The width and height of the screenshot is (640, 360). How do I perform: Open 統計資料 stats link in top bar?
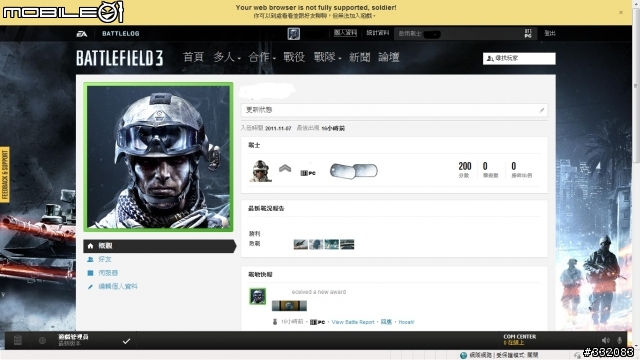click(377, 33)
